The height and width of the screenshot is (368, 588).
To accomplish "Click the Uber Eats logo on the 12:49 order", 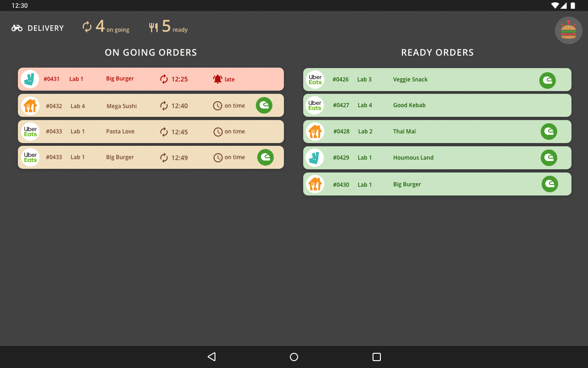I will coord(30,157).
